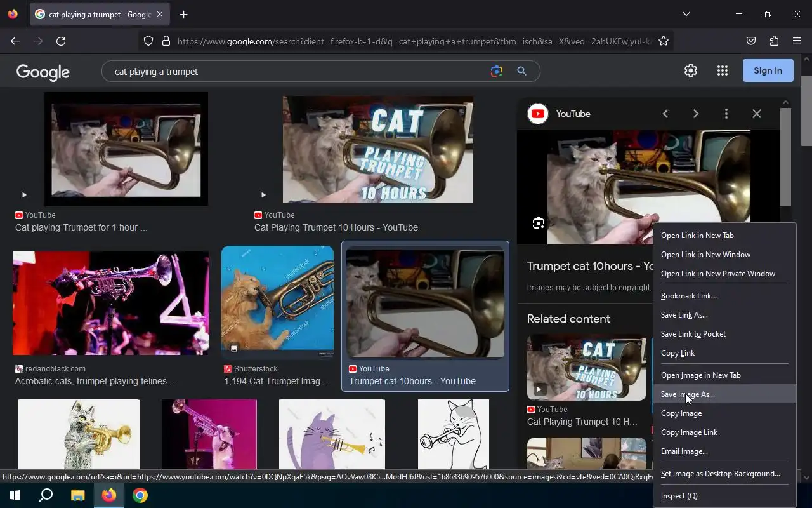Select Copy Link in context menu
812x508 pixels.
[x=724, y=353]
